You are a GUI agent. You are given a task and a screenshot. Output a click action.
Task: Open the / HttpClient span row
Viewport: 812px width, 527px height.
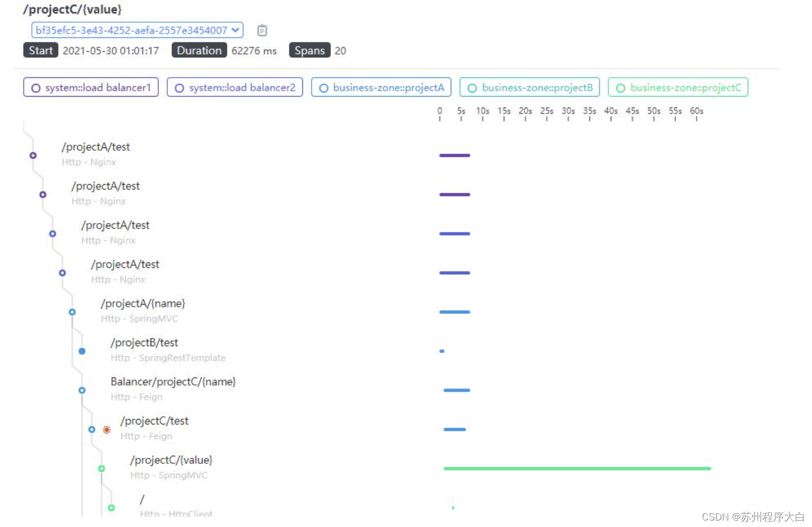coord(176,506)
